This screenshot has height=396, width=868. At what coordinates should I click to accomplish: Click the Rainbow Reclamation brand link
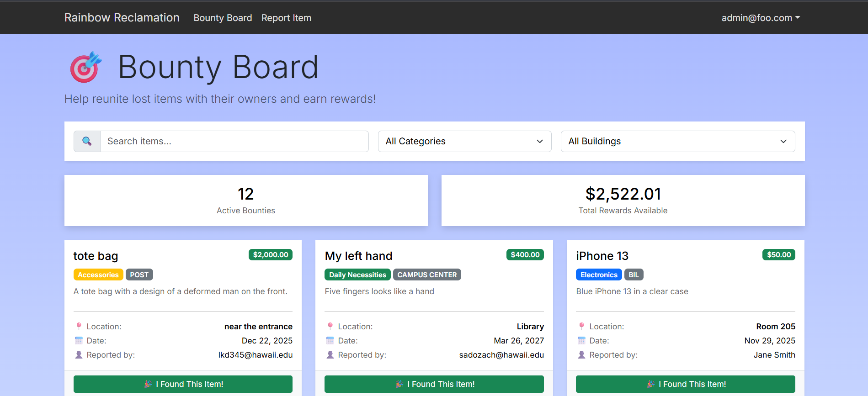[122, 17]
